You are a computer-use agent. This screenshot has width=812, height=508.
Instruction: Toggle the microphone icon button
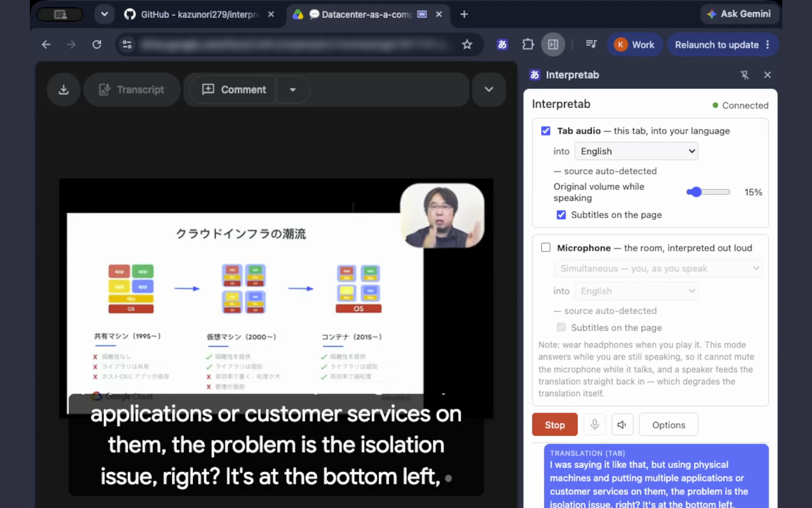click(x=594, y=425)
